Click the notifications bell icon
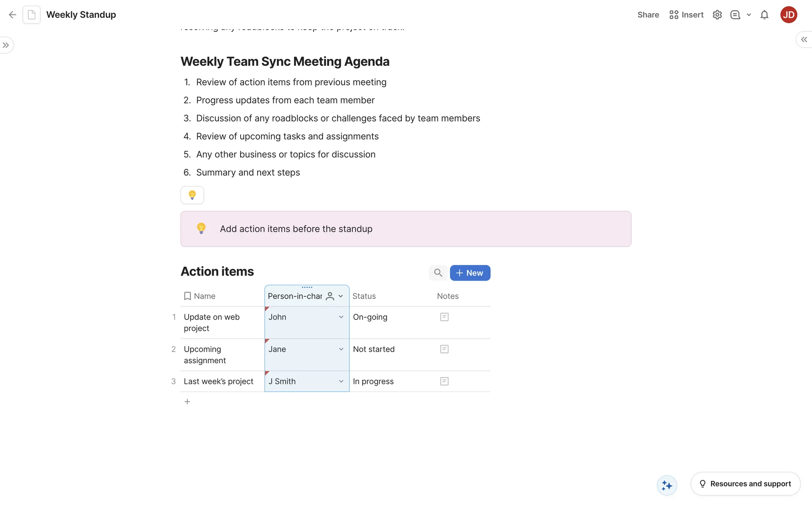Screen dimensions: 812x508 point(764,15)
